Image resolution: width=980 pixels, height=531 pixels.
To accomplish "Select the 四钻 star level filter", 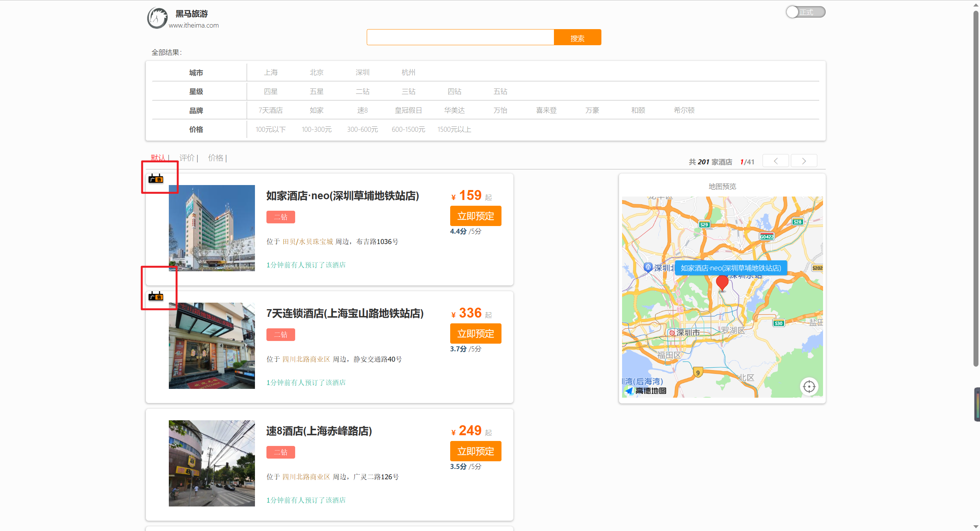I will click(454, 92).
